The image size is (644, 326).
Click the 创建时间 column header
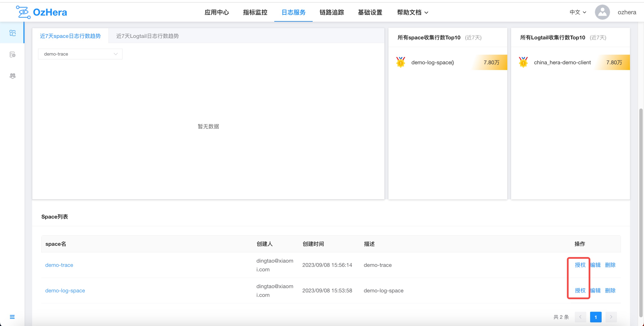[313, 244]
